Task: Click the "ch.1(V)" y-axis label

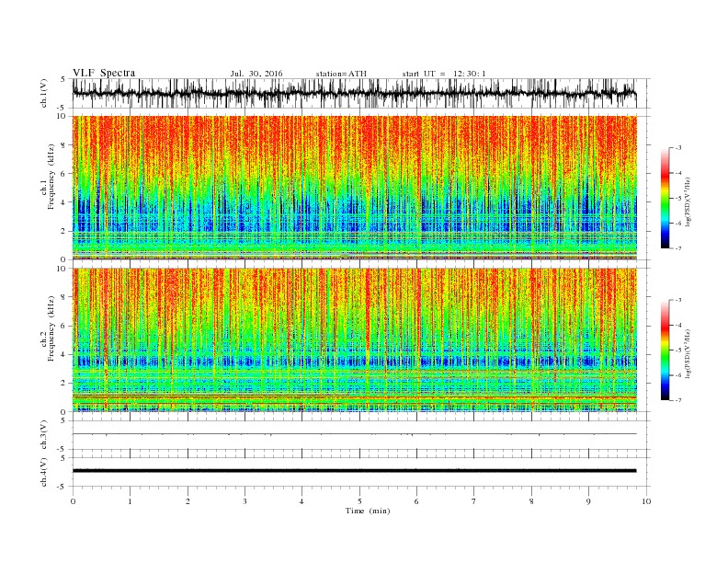Action: click(x=44, y=95)
